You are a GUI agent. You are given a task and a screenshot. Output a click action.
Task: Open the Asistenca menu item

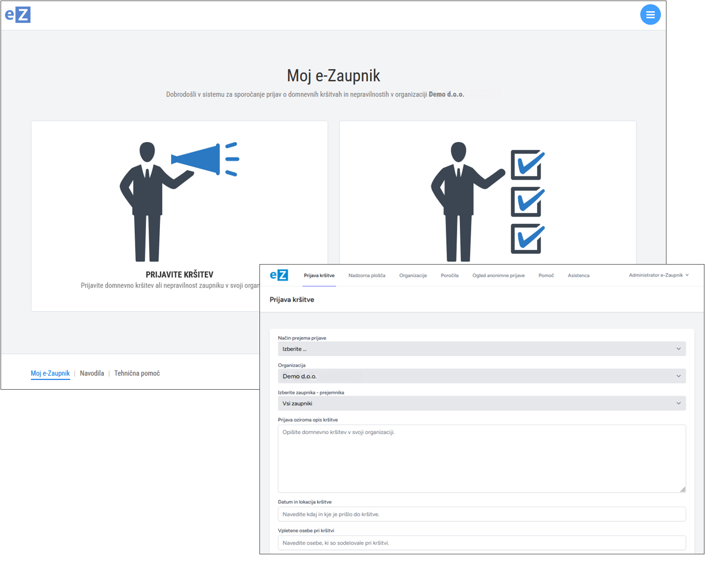coord(578,276)
